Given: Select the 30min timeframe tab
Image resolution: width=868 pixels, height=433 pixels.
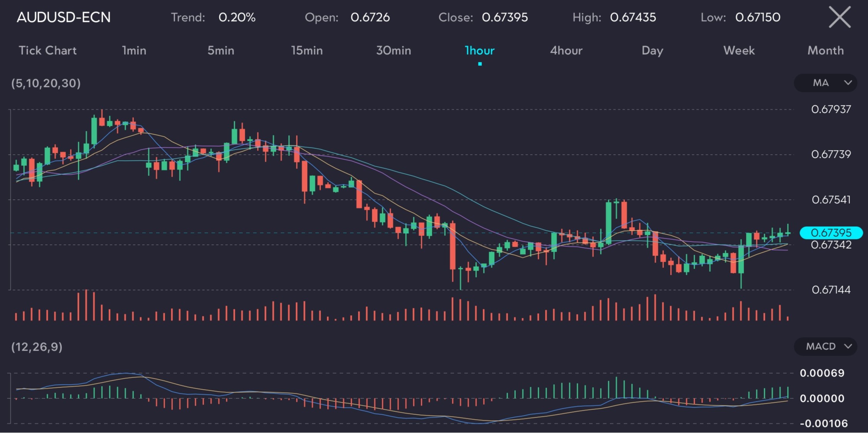Looking at the screenshot, I should (394, 50).
